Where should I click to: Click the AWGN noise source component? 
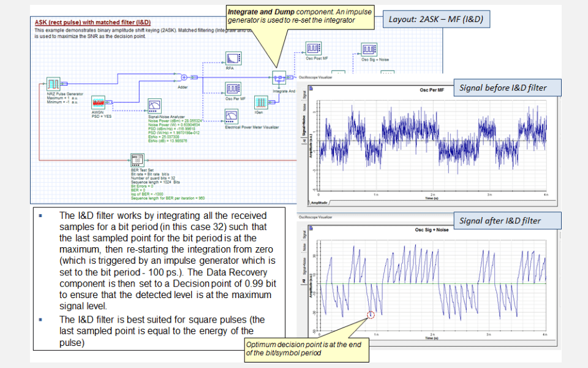click(x=98, y=103)
